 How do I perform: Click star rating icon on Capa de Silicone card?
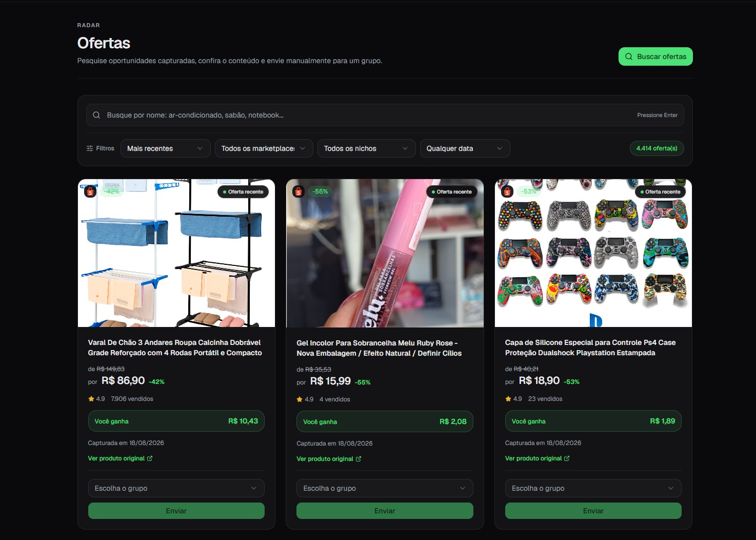[x=508, y=399]
